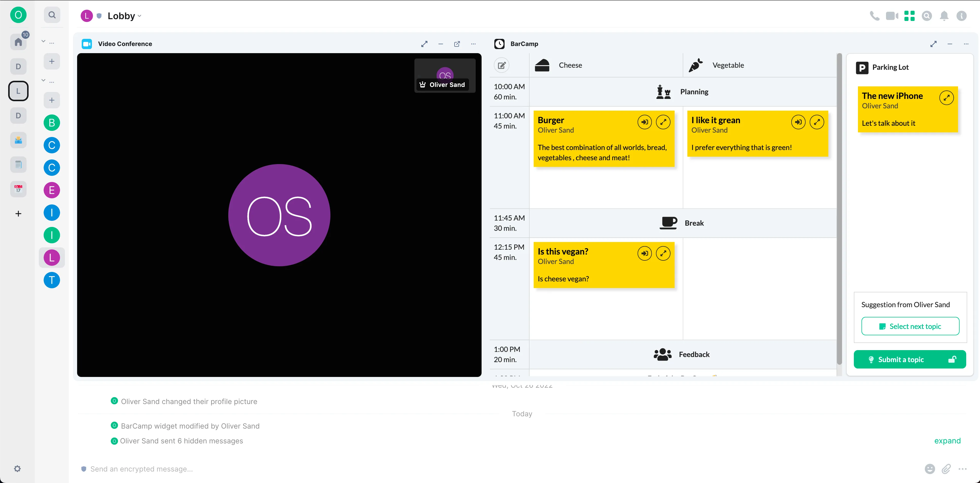
Task: Open the notes document space icon
Action: coord(18,164)
